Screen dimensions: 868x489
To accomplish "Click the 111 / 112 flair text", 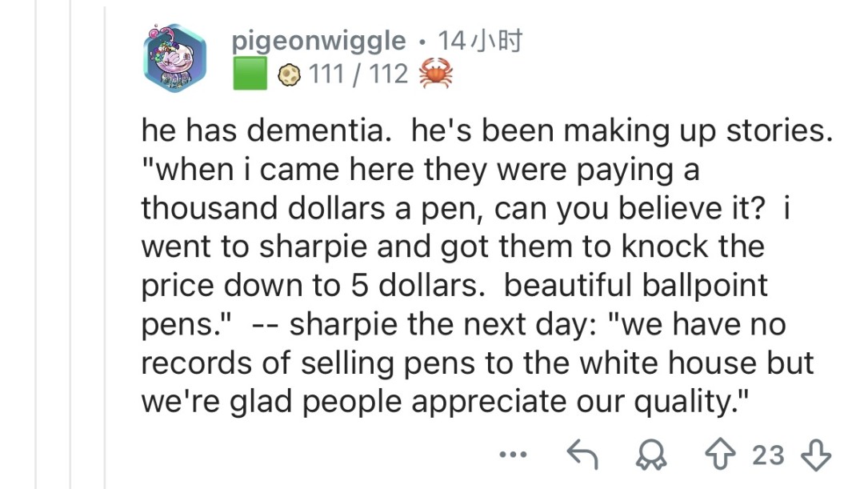I will point(358,75).
